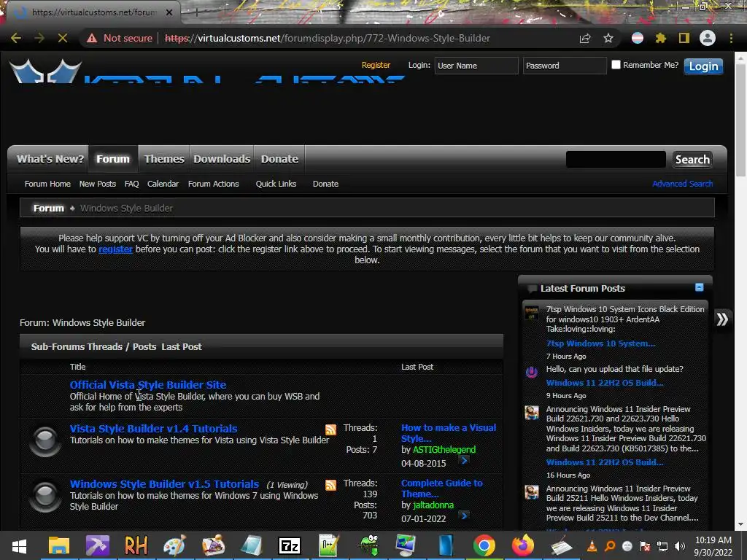The width and height of the screenshot is (747, 560).
Task: Select the Forum tab
Action: [x=113, y=159]
